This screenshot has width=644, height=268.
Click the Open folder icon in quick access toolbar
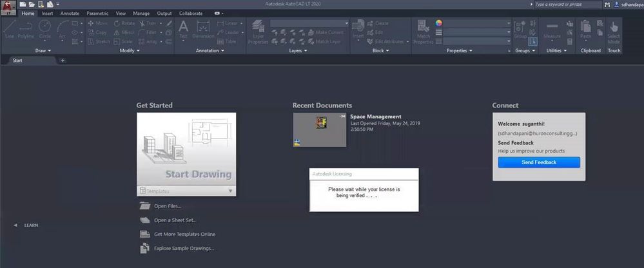pyautogui.click(x=32, y=5)
